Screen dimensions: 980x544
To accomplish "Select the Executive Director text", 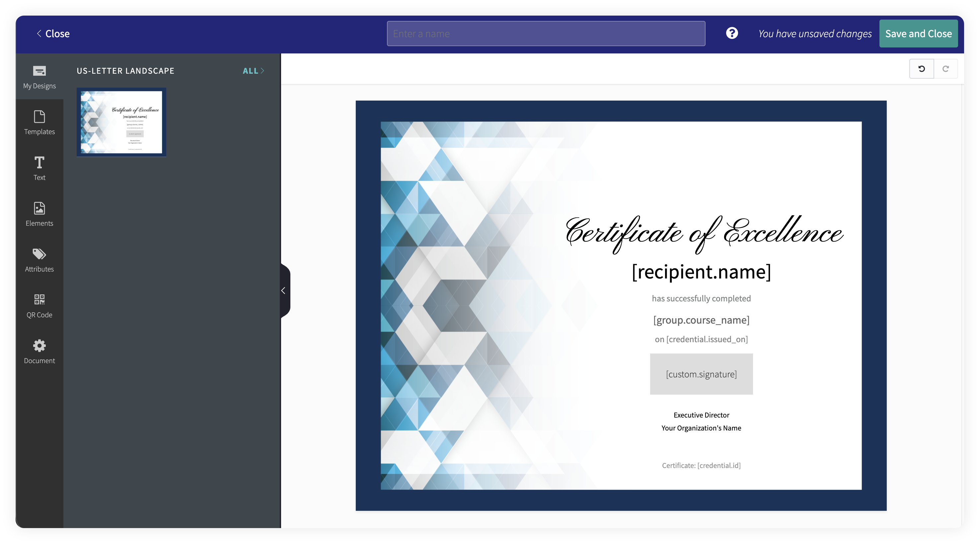I will coord(701,415).
